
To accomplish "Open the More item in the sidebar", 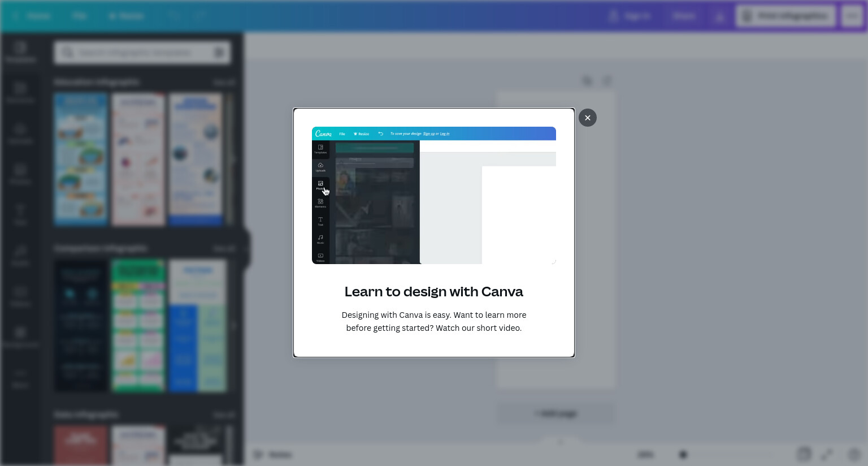I will tap(20, 378).
